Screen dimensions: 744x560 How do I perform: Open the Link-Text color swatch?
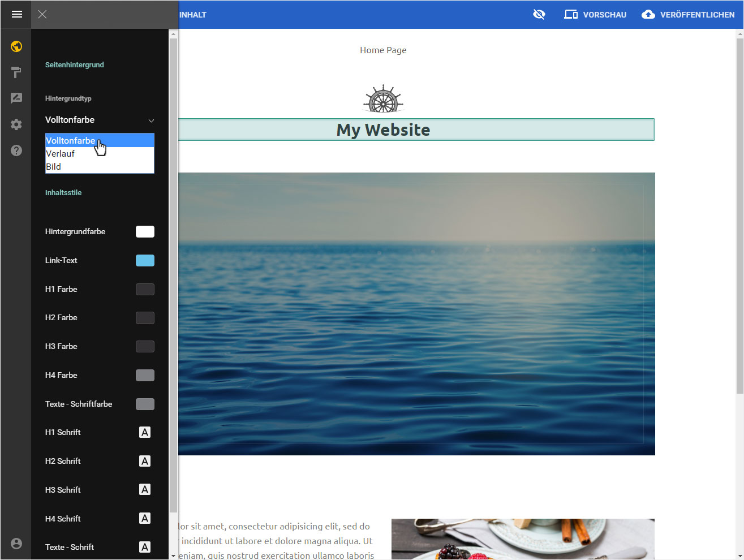145,260
